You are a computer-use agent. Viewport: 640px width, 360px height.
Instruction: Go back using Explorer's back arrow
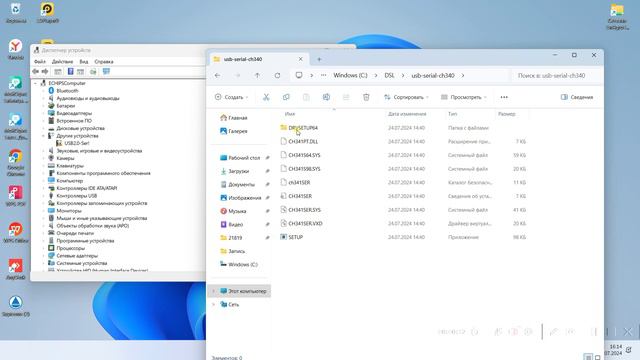coord(217,76)
